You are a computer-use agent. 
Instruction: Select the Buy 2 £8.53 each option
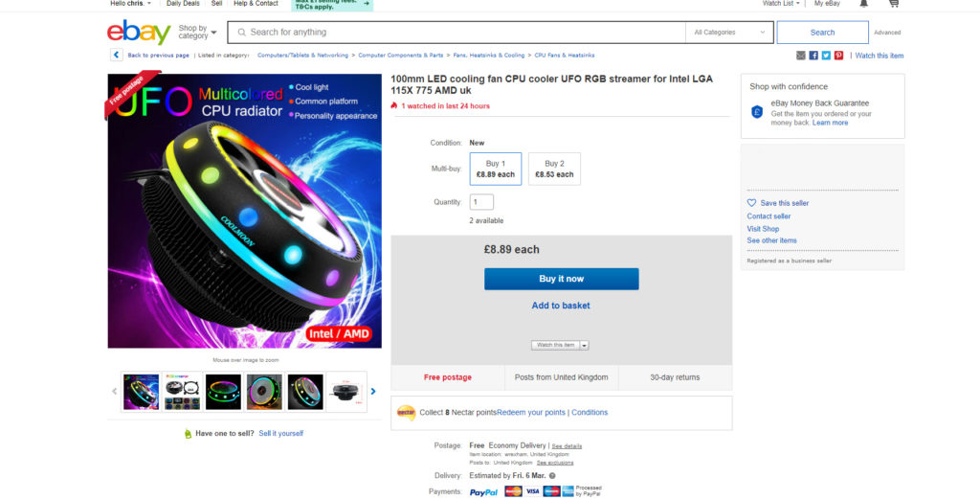pyautogui.click(x=554, y=169)
